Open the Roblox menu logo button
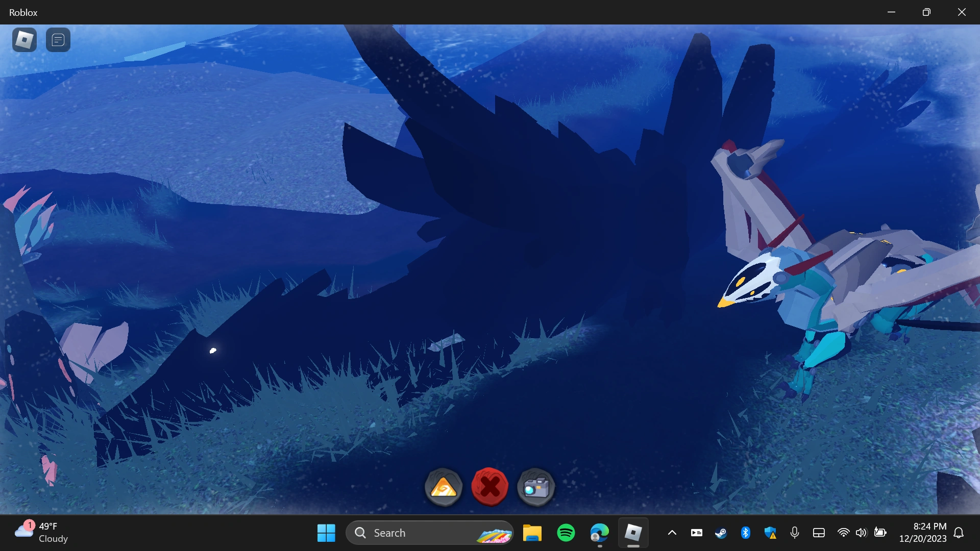This screenshot has width=980, height=551. [24, 40]
